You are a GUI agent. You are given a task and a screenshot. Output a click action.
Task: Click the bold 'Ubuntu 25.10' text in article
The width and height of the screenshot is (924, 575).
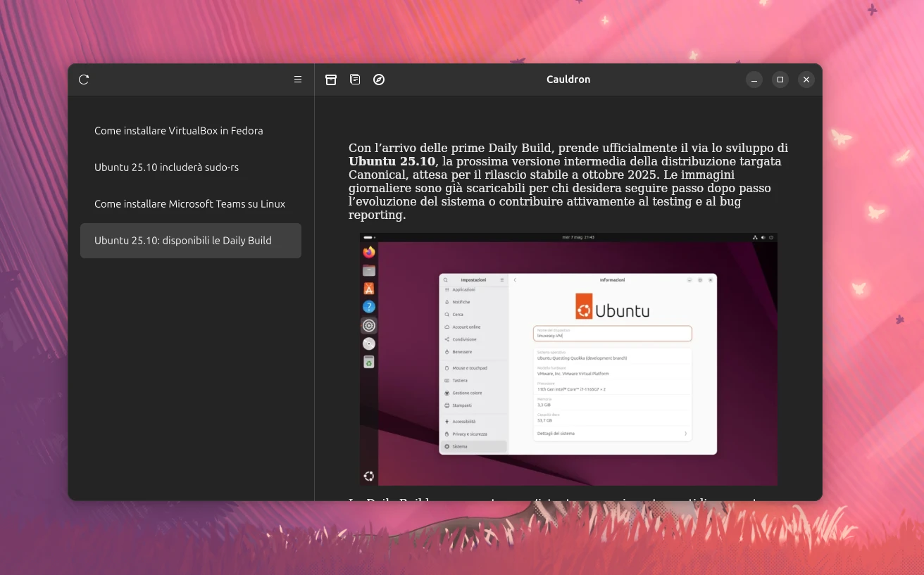[392, 161]
